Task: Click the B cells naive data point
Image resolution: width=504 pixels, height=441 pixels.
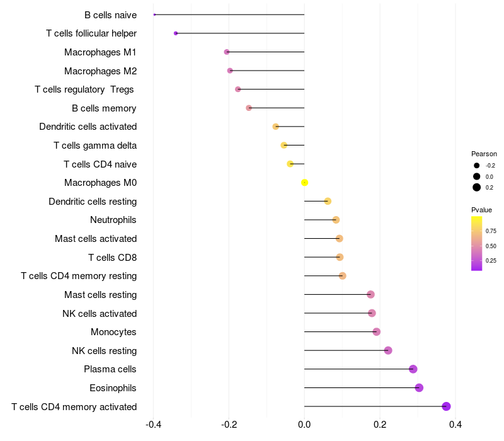Action: coord(154,14)
